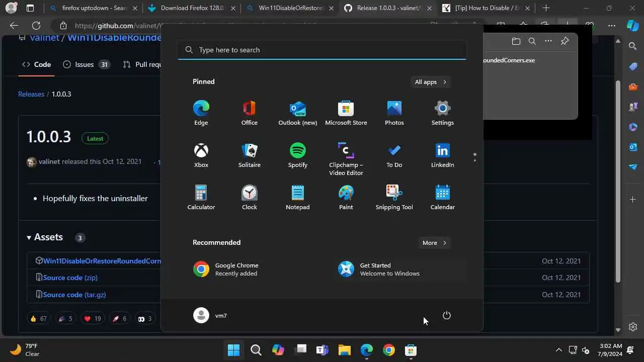Open Task View on taskbar
Image resolution: width=644 pixels, height=362 pixels.
click(300, 350)
